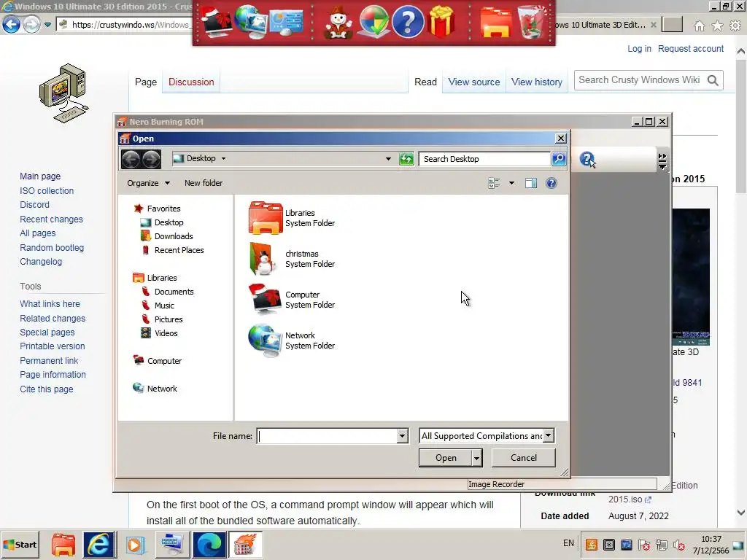747x560 pixels.
Task: Expand the address bar history dropdown
Action: click(x=388, y=159)
